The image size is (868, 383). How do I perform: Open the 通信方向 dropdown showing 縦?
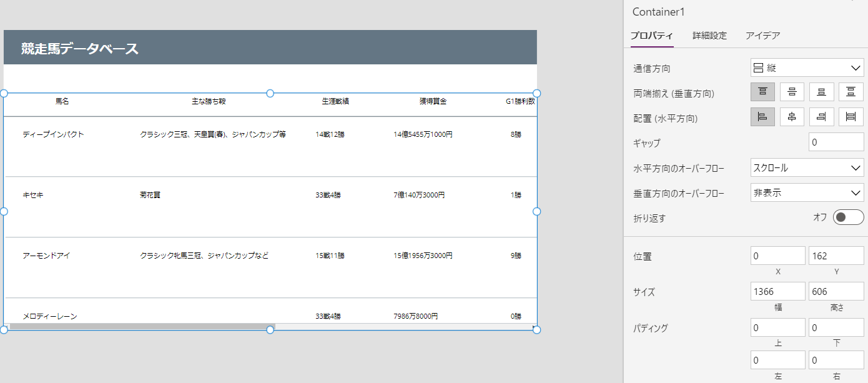click(x=807, y=67)
